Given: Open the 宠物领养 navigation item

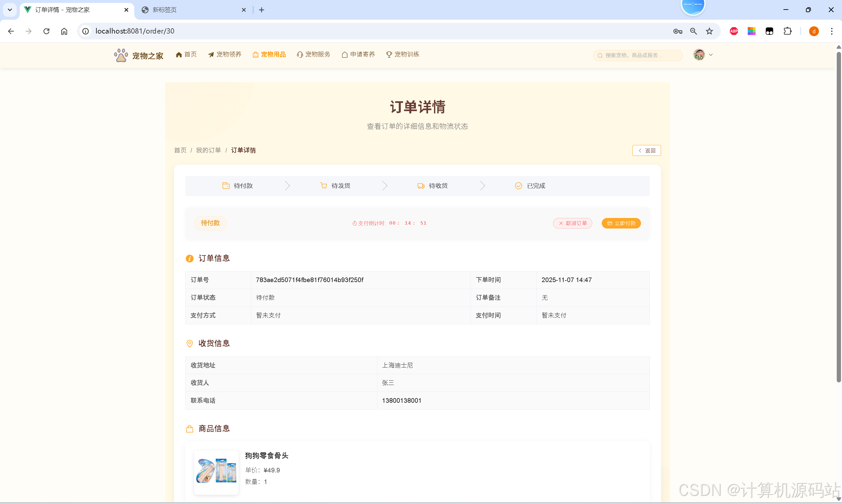Looking at the screenshot, I should [225, 54].
